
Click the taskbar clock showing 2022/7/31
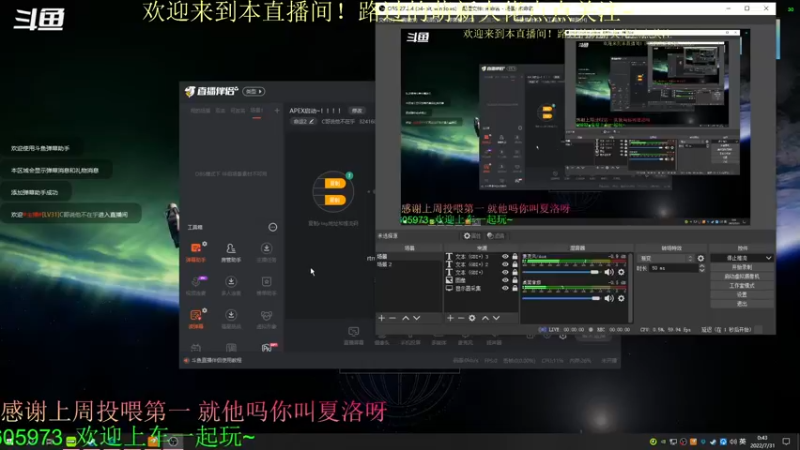point(762,442)
